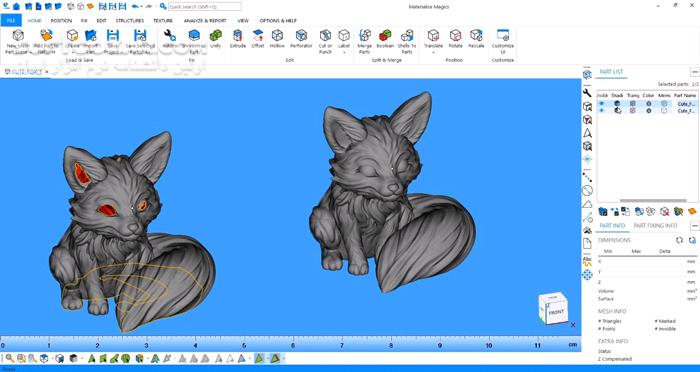Choose the Hollow tool

tap(277, 39)
